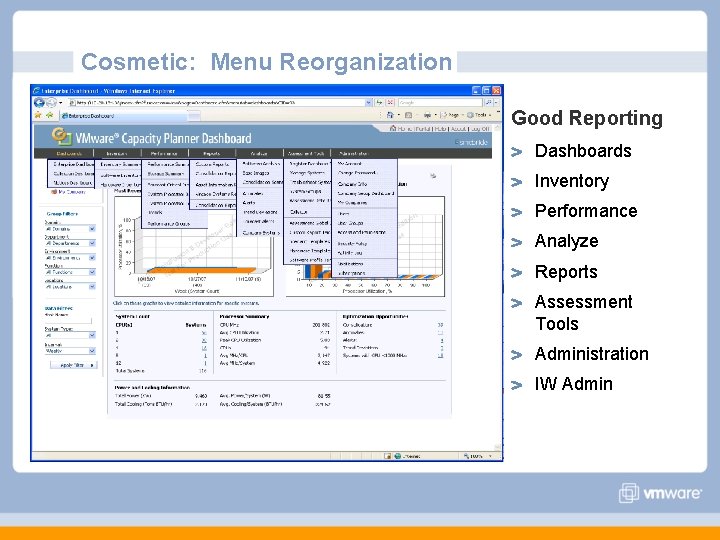
Task: Switch to the Enterprise Dashboard browser tab
Action: [124, 116]
